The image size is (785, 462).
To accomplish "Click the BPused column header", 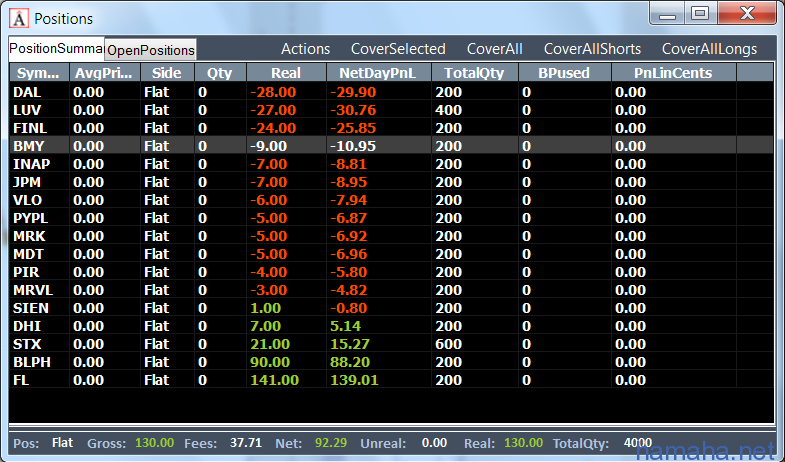I will (564, 73).
